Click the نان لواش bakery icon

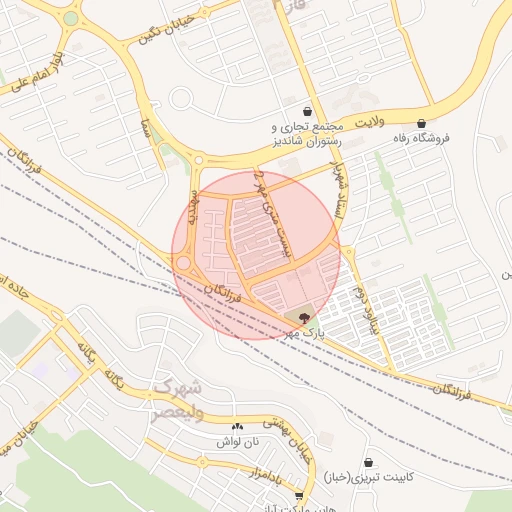237,427
